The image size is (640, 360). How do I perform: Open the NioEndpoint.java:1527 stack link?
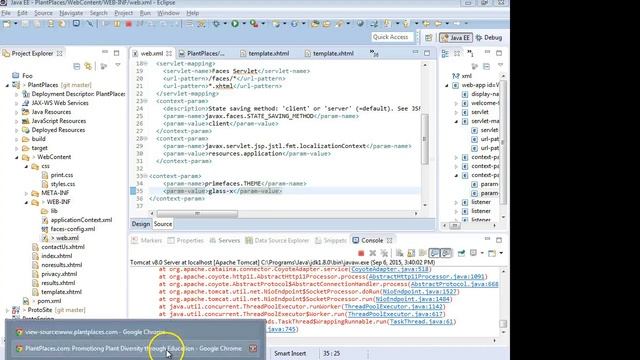pyautogui.click(x=419, y=292)
